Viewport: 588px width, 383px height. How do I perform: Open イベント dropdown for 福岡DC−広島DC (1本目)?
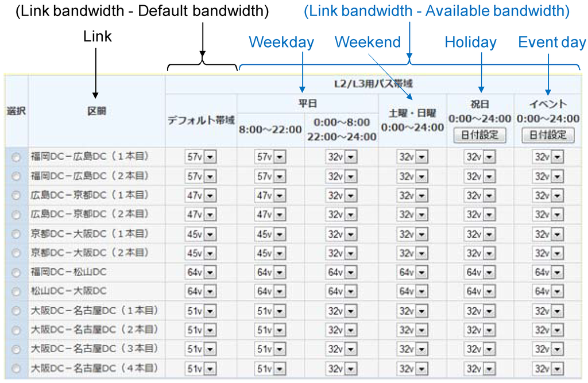(547, 157)
